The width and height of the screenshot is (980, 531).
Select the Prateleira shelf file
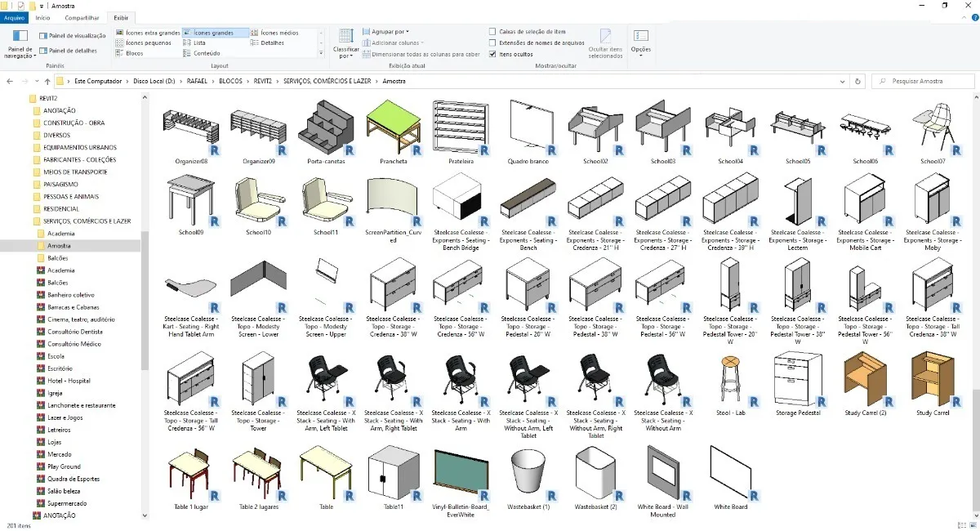(x=461, y=133)
